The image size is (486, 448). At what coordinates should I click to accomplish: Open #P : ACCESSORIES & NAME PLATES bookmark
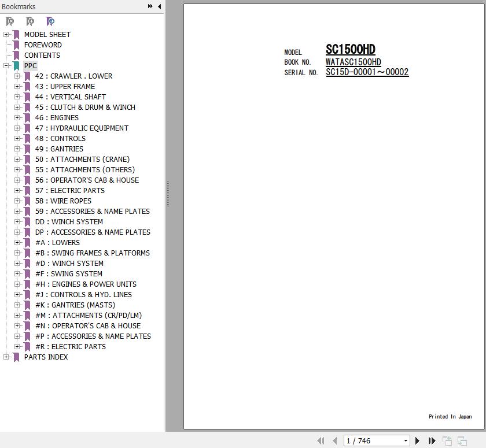pyautogui.click(x=93, y=336)
